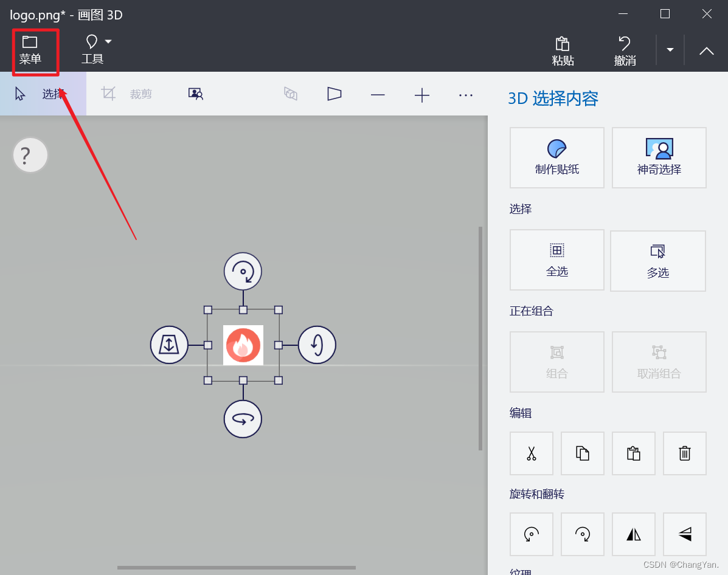Collapse the top ribbon with the chevron
The width and height of the screenshot is (728, 575).
coord(706,51)
